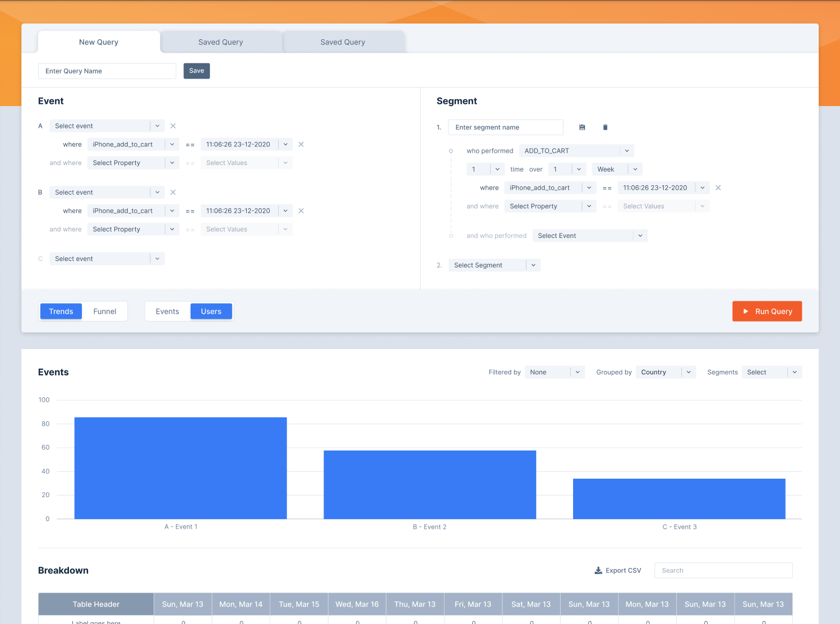This screenshot has width=840, height=624.
Task: Toggle to Users mode
Action: [211, 311]
